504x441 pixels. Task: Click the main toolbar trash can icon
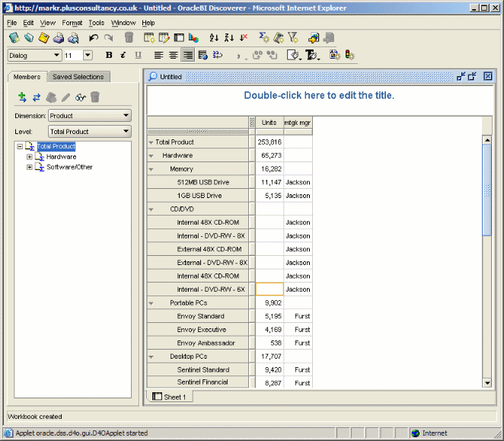[x=129, y=37]
